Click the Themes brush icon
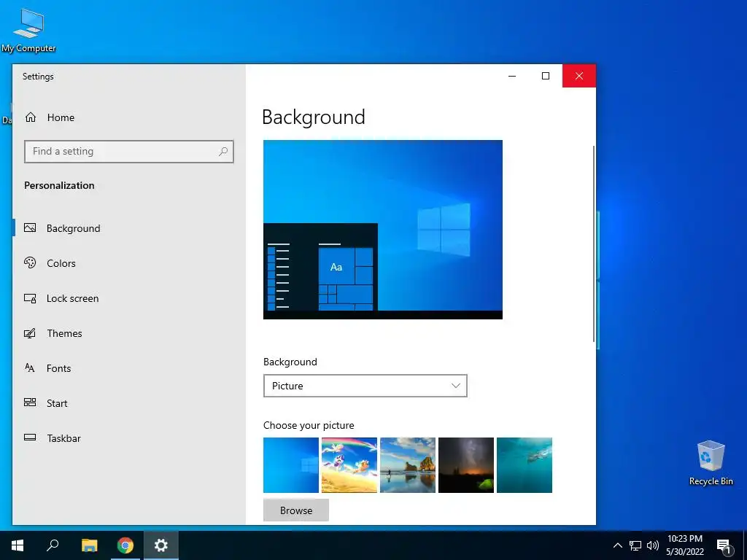The image size is (747, 560). coord(30,333)
